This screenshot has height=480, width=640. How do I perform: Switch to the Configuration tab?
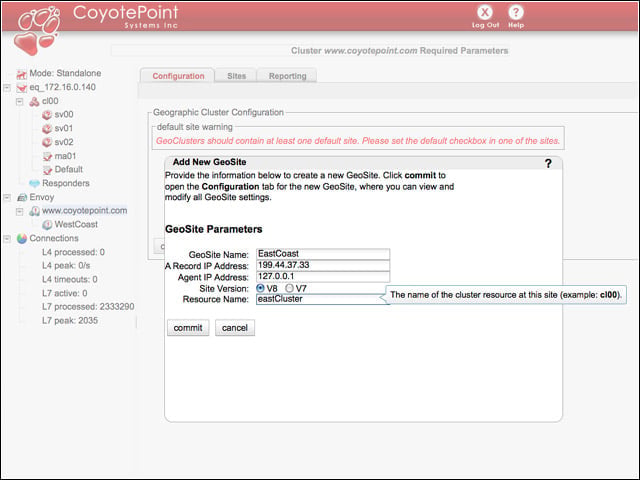click(178, 76)
